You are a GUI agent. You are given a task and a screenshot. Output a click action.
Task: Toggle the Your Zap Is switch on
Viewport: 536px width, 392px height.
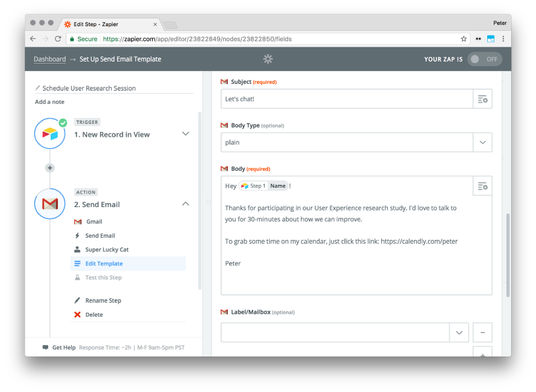[484, 59]
